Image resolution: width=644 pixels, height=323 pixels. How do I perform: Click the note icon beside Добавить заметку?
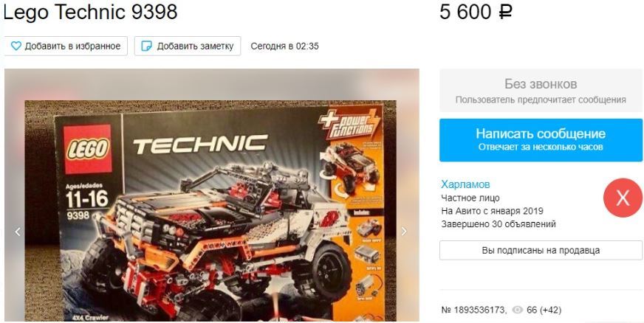tap(146, 46)
